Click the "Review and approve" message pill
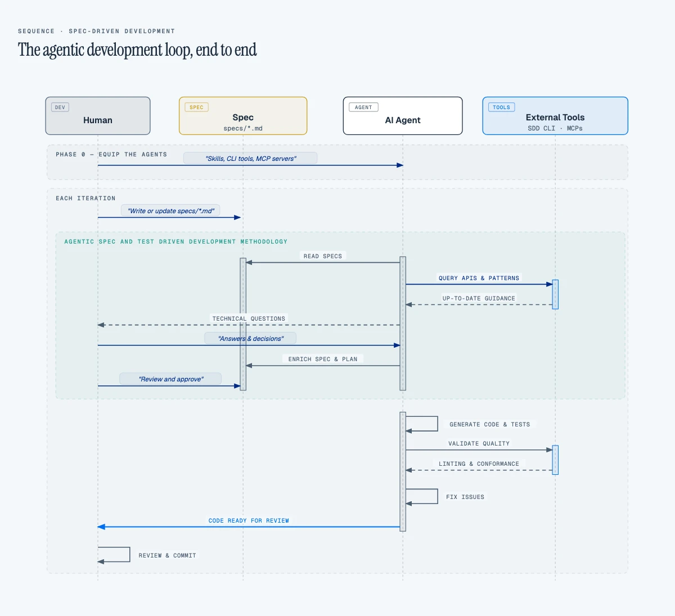675x616 pixels. pos(170,379)
